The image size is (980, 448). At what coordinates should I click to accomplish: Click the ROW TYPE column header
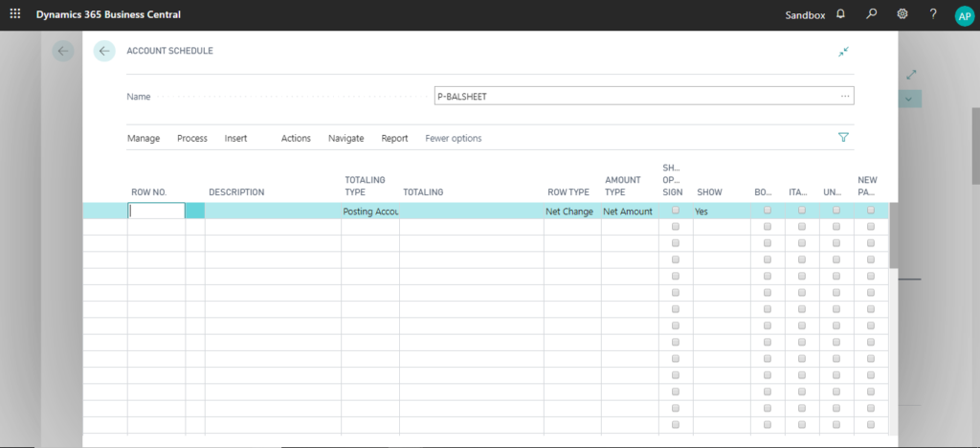point(568,192)
